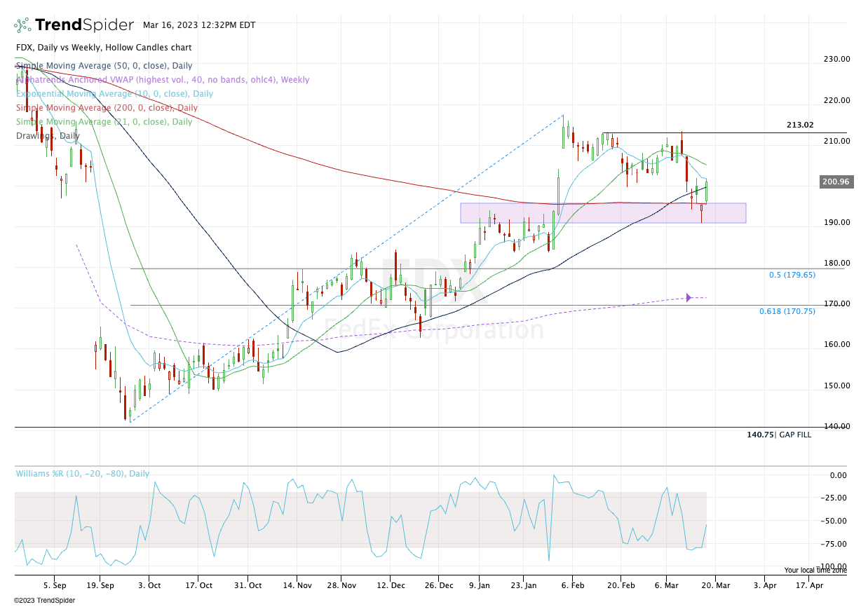Click the TrendSpider brand name text
The image size is (868, 607).
84,25
